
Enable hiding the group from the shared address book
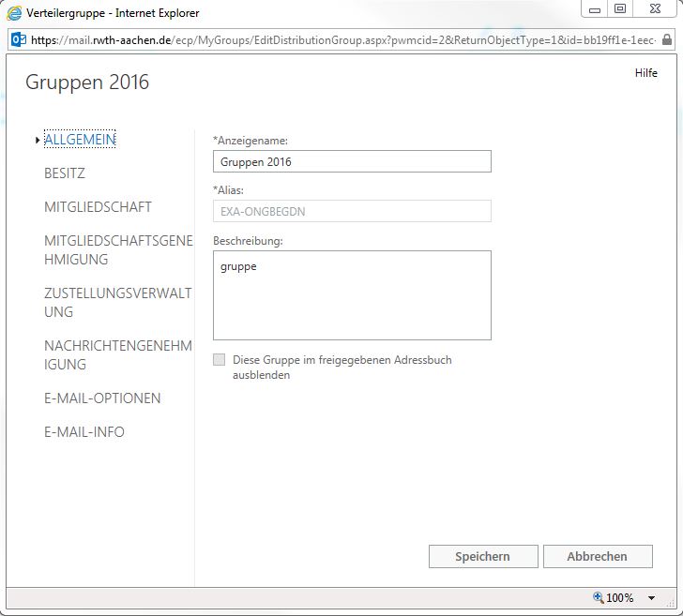[x=220, y=360]
